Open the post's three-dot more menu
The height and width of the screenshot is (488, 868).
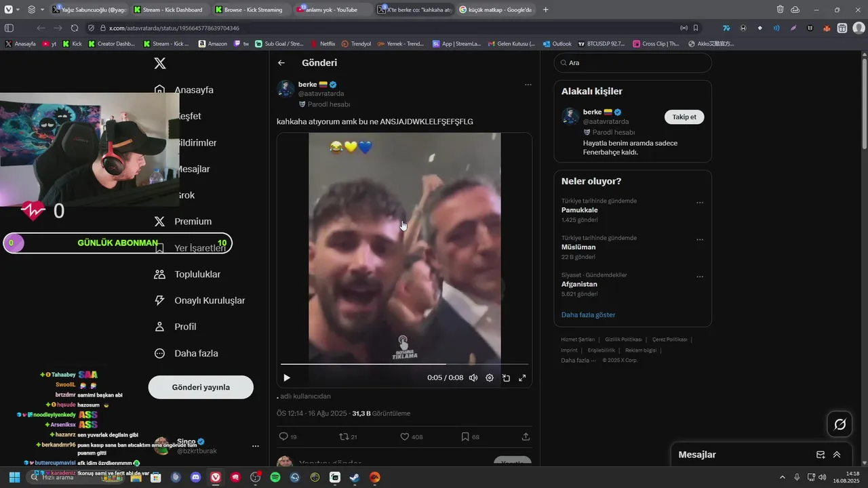(x=528, y=85)
